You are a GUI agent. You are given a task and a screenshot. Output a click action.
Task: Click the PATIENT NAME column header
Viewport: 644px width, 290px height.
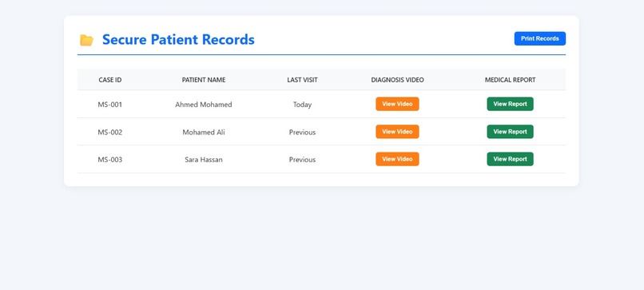(x=204, y=80)
